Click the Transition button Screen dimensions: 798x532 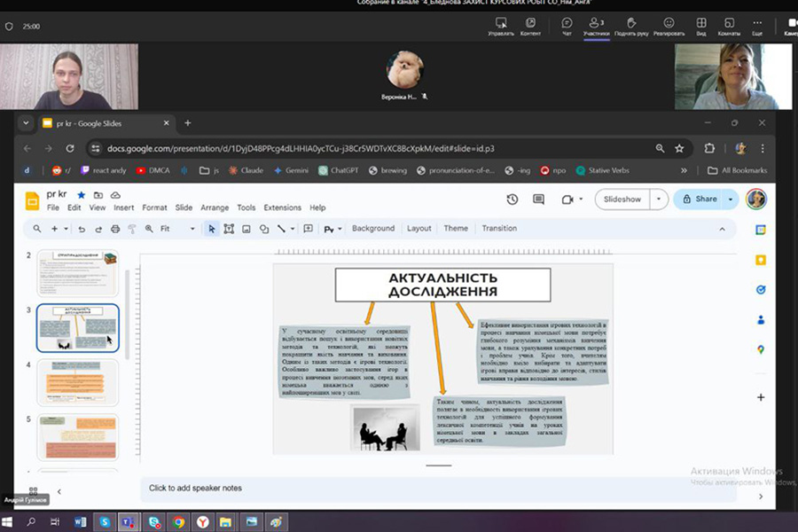(x=499, y=229)
